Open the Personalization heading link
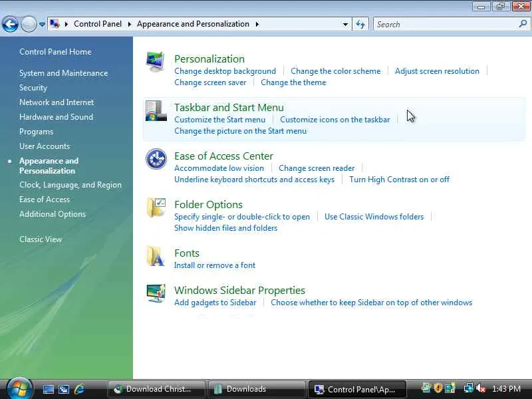532x399 pixels. tap(209, 59)
